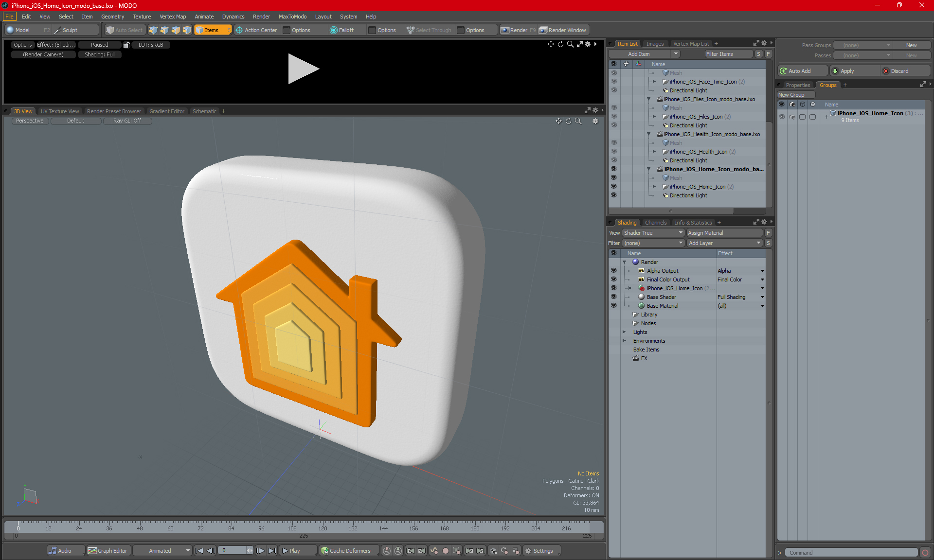This screenshot has width=934, height=560.
Task: Collapse iPhone_iOS_Files_Icon_modo_base.lxo scene
Action: point(649,99)
